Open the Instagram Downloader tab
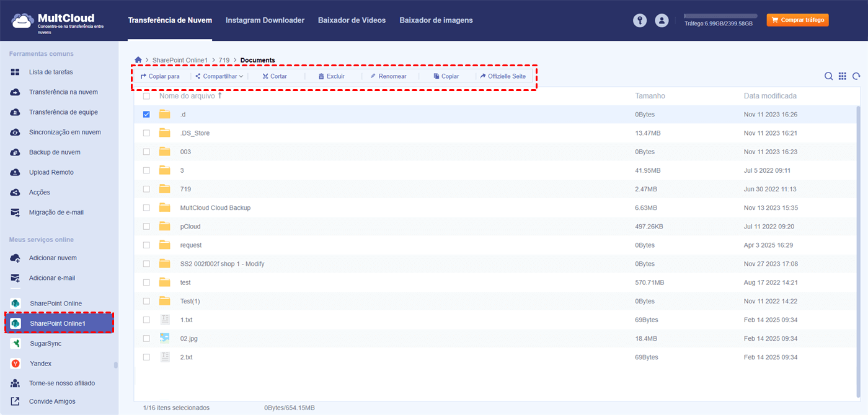 point(265,20)
